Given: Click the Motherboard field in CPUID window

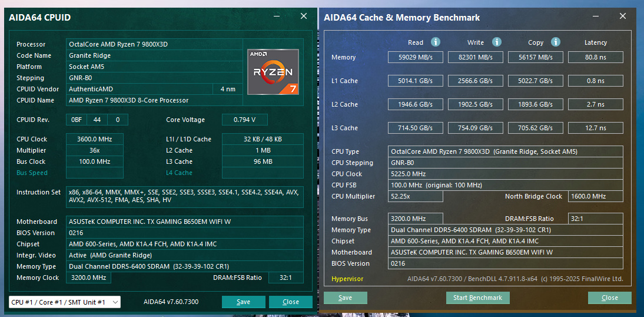Looking at the screenshot, I should pos(185,222).
